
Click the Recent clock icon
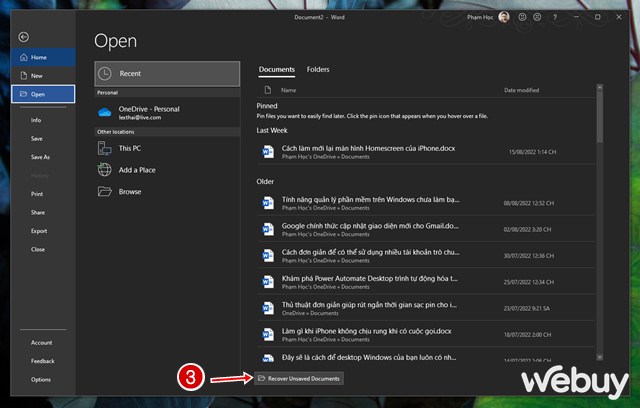(x=107, y=73)
